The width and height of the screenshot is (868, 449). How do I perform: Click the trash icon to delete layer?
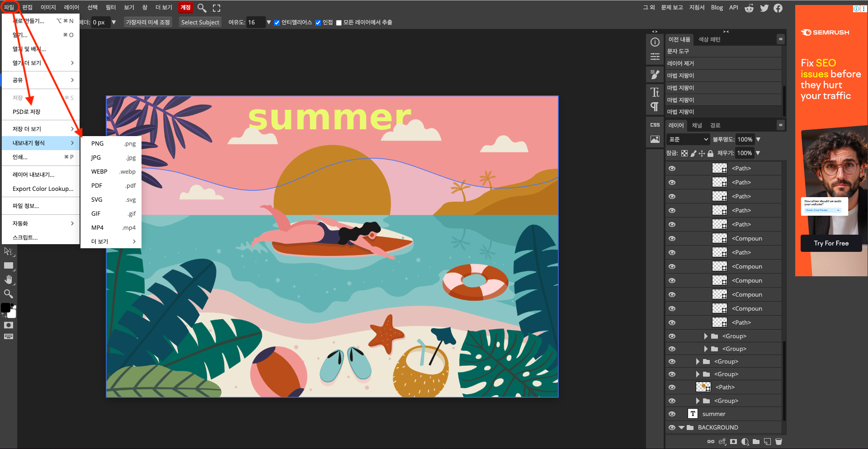pos(778,442)
